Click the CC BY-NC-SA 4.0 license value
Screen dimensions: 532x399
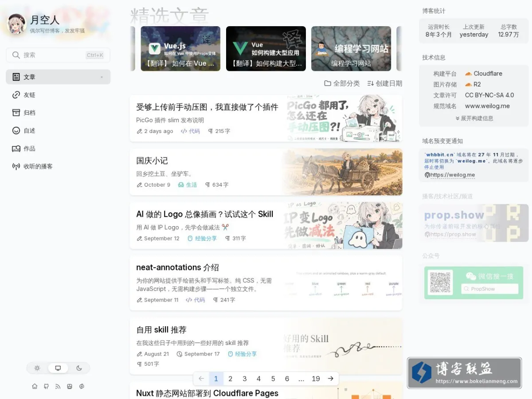click(x=489, y=95)
